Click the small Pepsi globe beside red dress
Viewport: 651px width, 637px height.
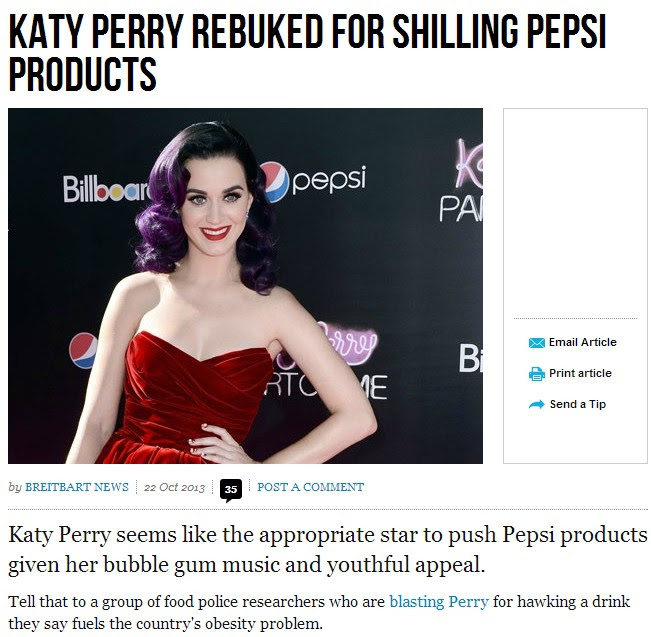click(x=83, y=350)
